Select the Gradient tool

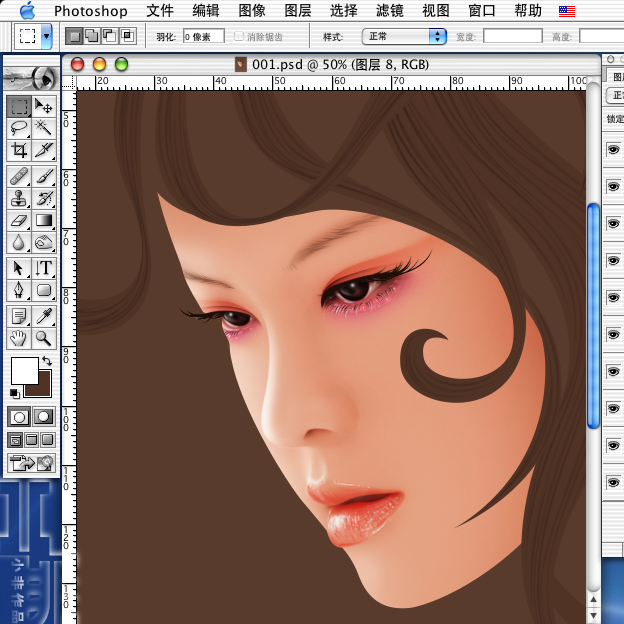click(43, 220)
